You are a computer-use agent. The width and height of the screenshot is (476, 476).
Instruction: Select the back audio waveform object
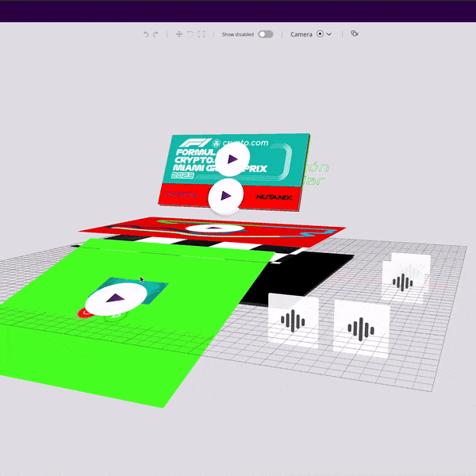pyautogui.click(x=404, y=281)
